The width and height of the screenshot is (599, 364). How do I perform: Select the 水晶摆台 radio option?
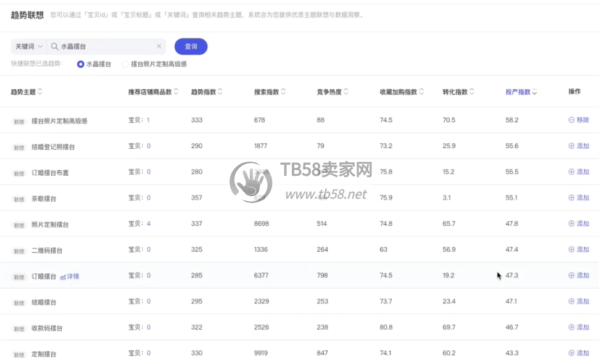point(81,64)
